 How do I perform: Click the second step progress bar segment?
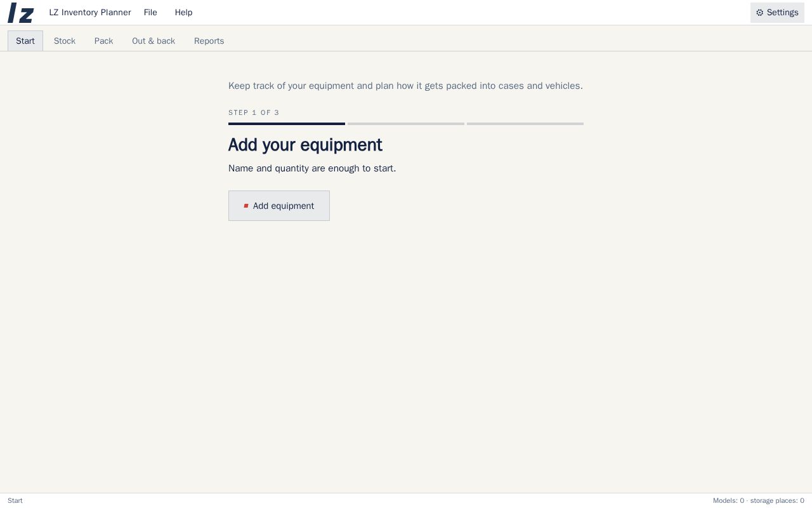coord(406,124)
